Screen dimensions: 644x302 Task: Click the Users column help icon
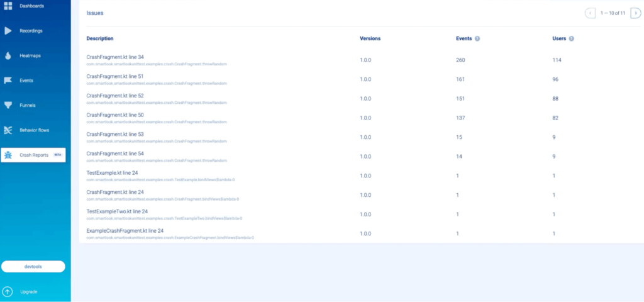(571, 38)
